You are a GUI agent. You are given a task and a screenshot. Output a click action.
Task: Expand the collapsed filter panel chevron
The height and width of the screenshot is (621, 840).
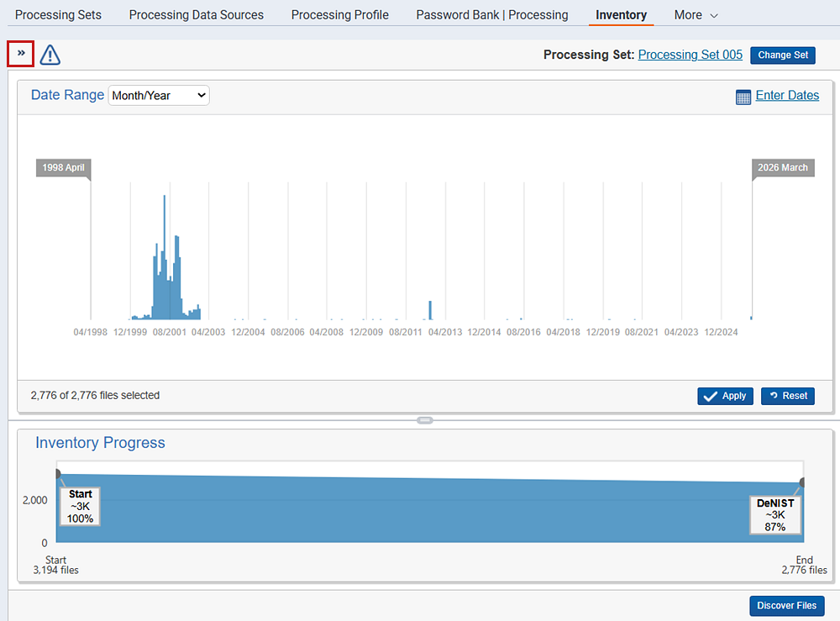pyautogui.click(x=21, y=54)
